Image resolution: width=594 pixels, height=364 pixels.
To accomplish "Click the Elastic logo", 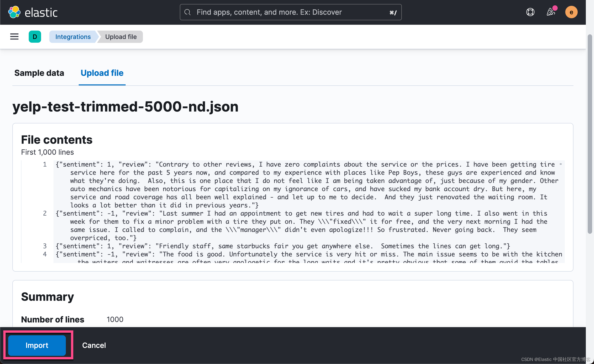I will tap(33, 12).
